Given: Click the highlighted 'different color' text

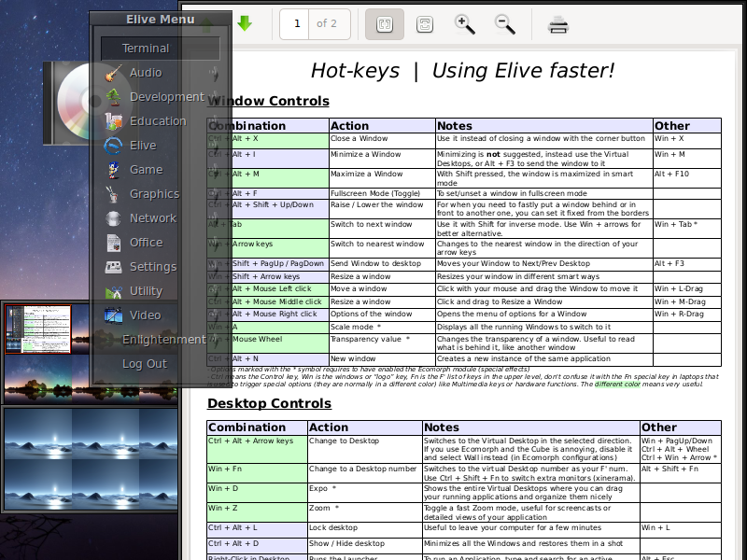Looking at the screenshot, I should [617, 384].
